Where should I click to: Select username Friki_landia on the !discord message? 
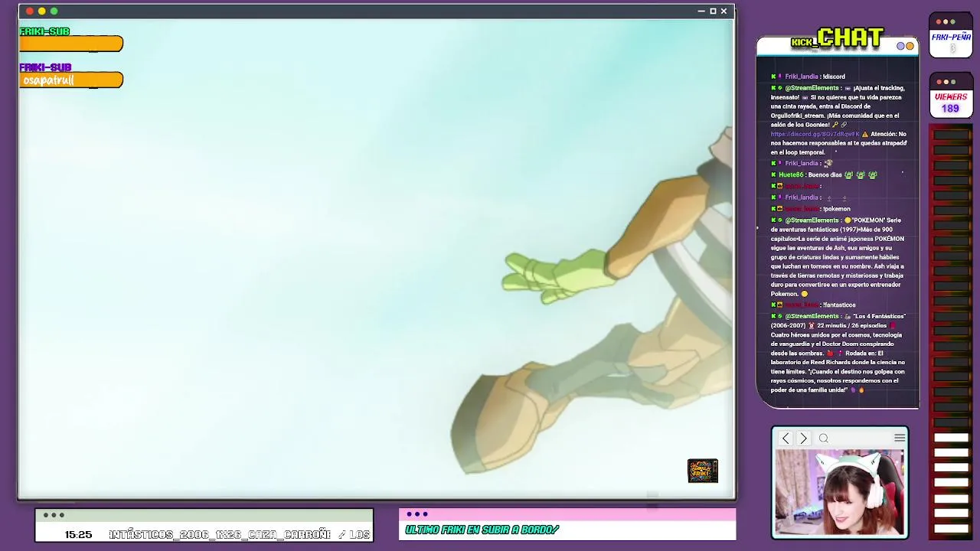802,77
